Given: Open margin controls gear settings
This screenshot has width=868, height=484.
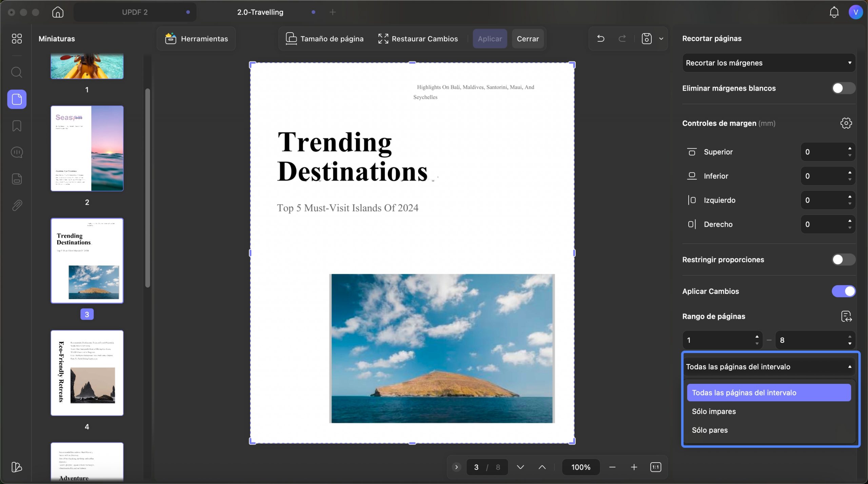Looking at the screenshot, I should (846, 123).
